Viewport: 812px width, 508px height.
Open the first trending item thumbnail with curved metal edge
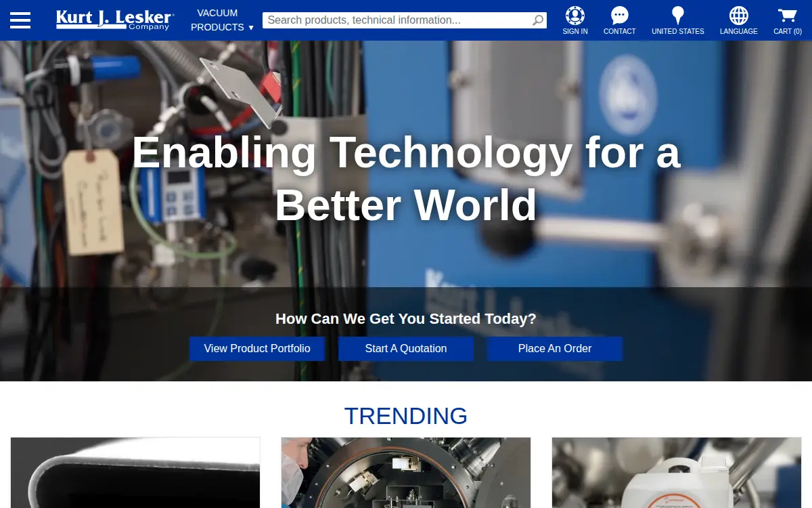[x=135, y=473]
